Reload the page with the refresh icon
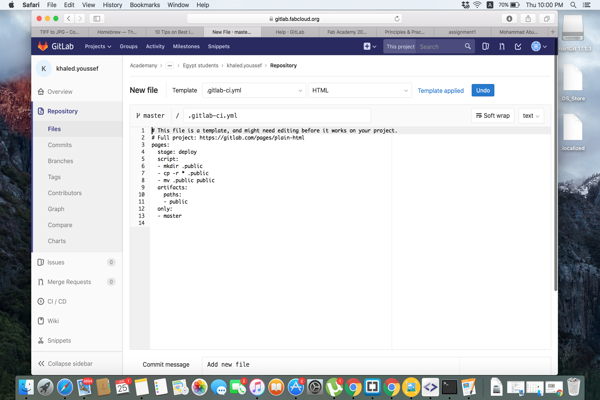 point(397,18)
